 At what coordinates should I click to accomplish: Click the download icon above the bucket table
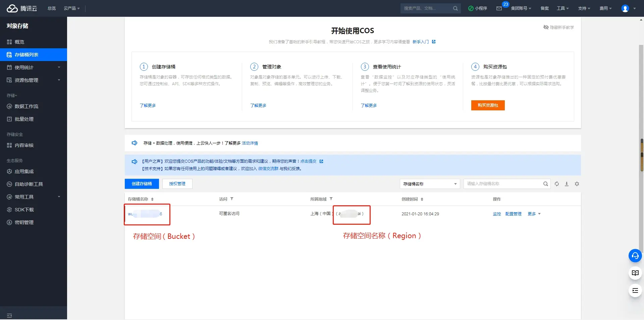click(x=567, y=184)
